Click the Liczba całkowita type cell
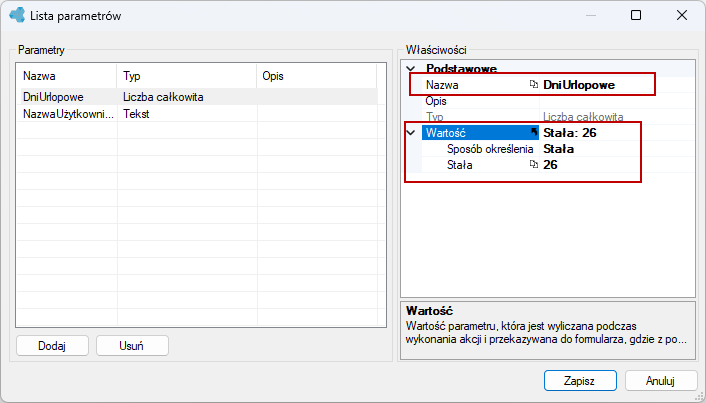 [187, 97]
